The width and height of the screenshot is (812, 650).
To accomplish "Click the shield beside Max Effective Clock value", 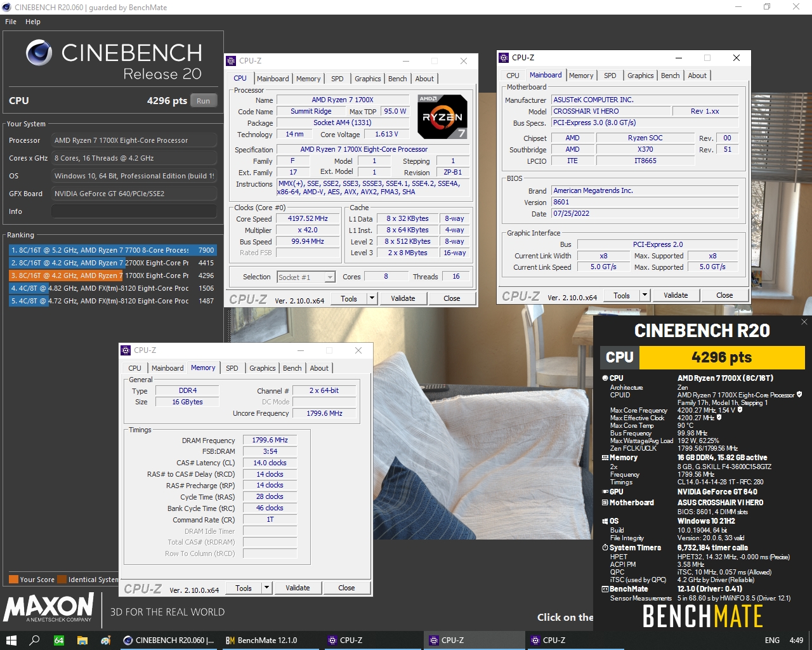I will 719,418.
